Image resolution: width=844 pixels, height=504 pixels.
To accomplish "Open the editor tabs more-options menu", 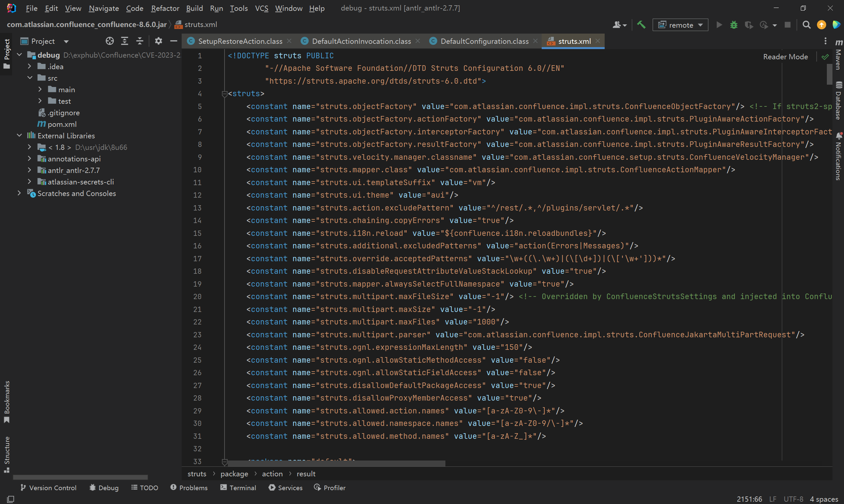I will pos(825,41).
